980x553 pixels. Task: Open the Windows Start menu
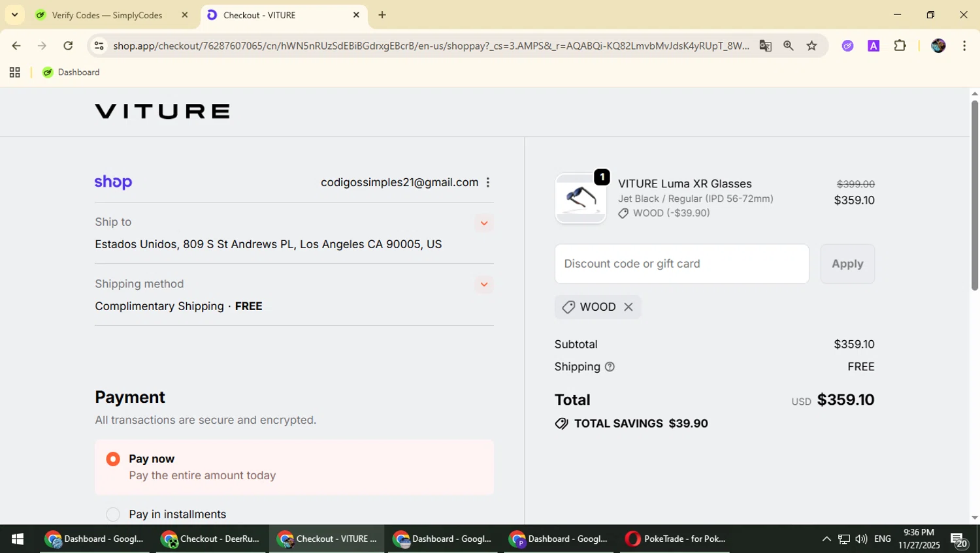(18, 539)
